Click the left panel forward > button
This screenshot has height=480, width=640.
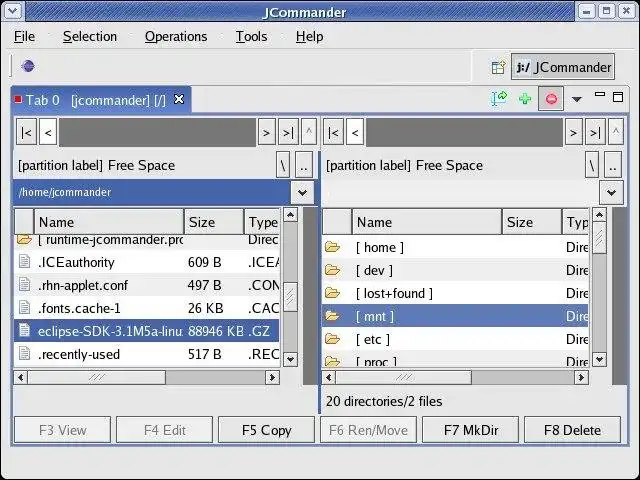[x=266, y=132]
